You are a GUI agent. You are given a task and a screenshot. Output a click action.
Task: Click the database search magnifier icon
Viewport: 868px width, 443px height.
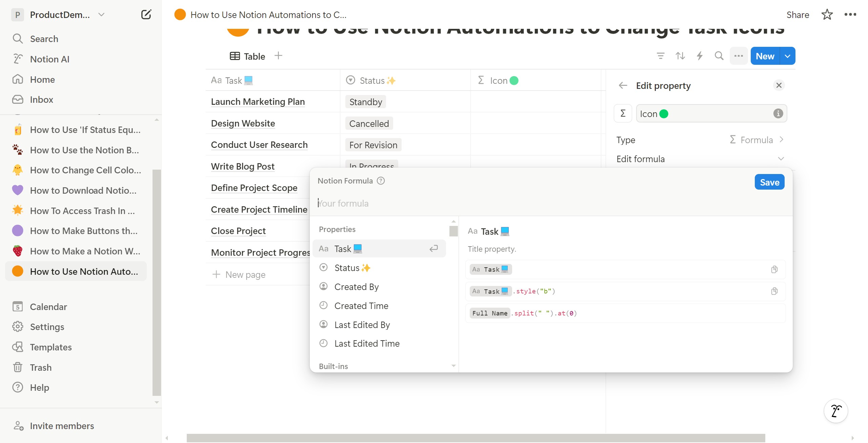coord(719,56)
